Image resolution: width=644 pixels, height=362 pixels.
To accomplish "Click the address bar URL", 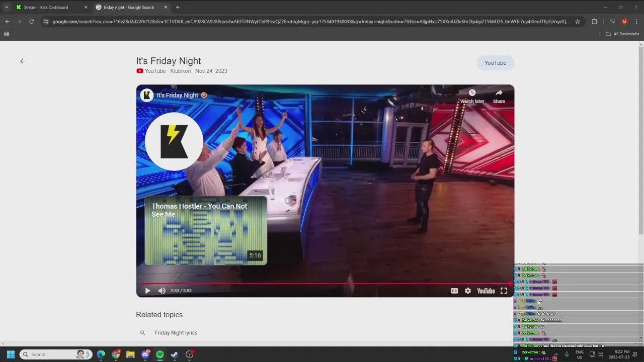I will 310,22.
